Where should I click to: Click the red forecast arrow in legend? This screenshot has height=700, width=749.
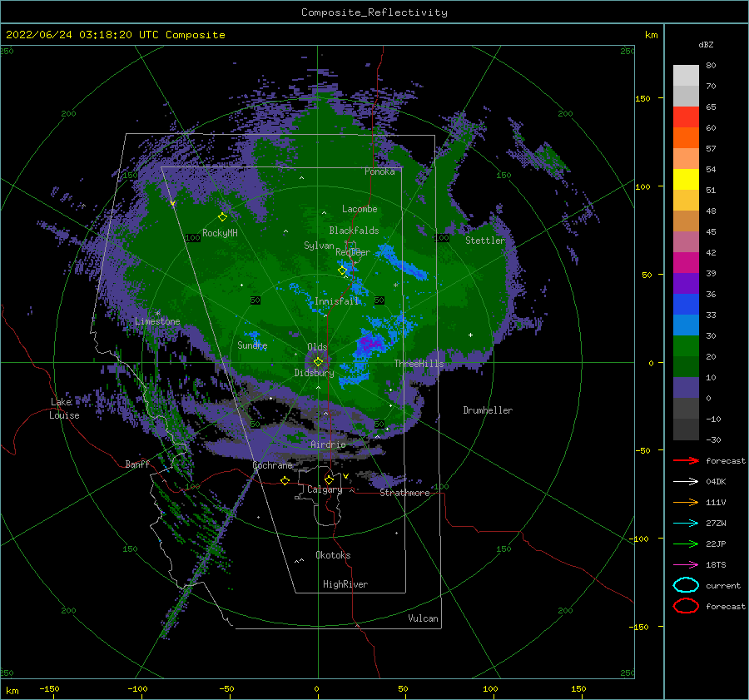pos(686,460)
